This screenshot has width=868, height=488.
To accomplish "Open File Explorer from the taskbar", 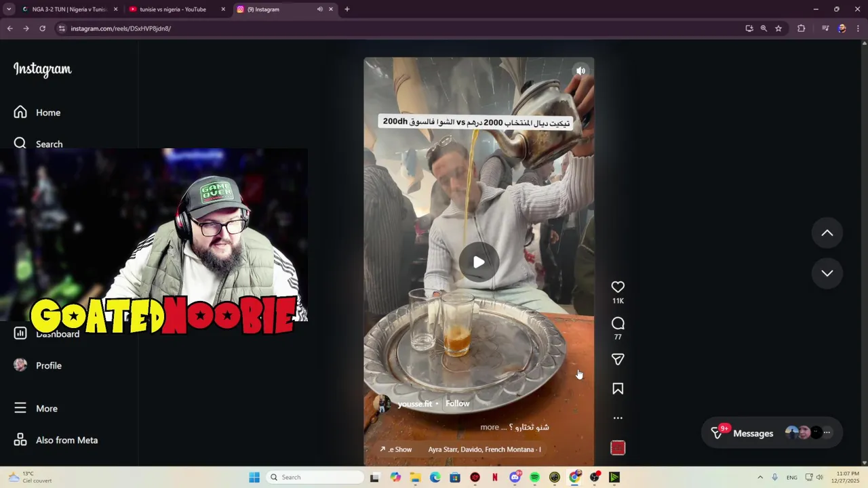I will [x=415, y=477].
